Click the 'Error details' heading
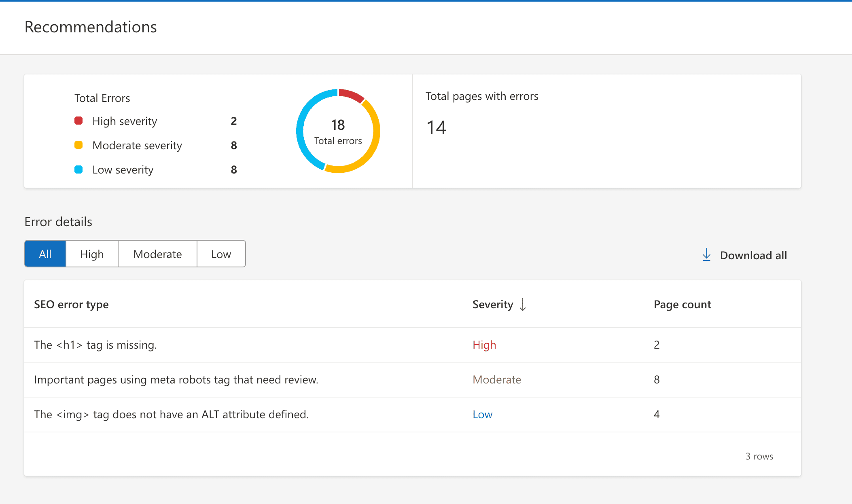This screenshot has width=852, height=504. pos(58,222)
